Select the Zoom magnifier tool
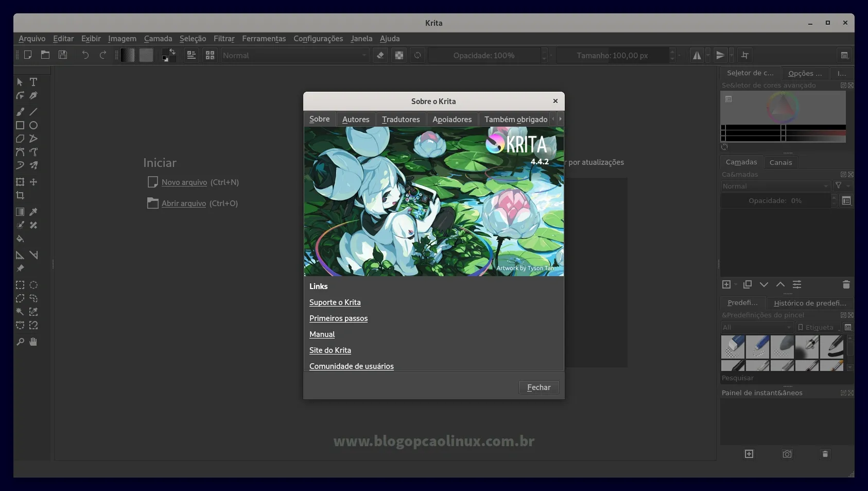 point(20,342)
